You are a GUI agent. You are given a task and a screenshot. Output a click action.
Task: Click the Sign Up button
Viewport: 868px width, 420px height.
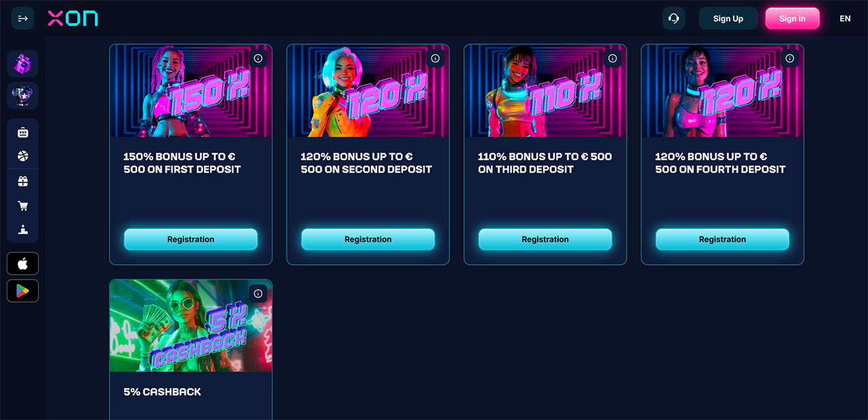point(728,18)
